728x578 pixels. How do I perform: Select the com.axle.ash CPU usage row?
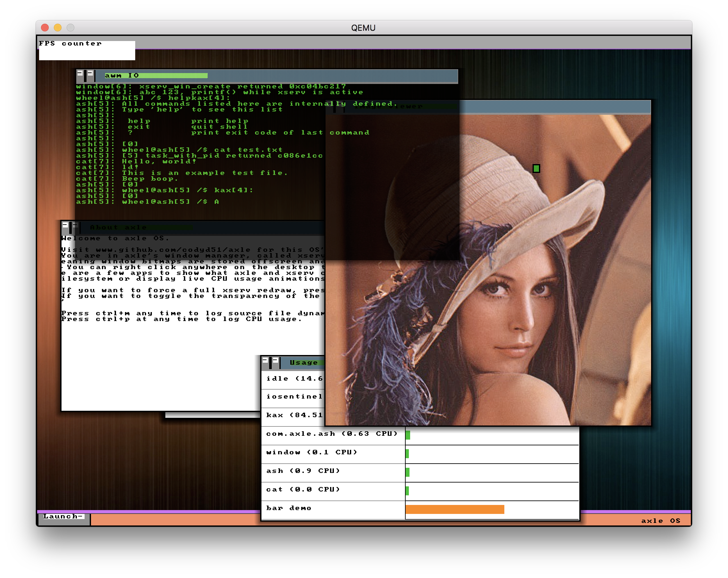point(332,434)
